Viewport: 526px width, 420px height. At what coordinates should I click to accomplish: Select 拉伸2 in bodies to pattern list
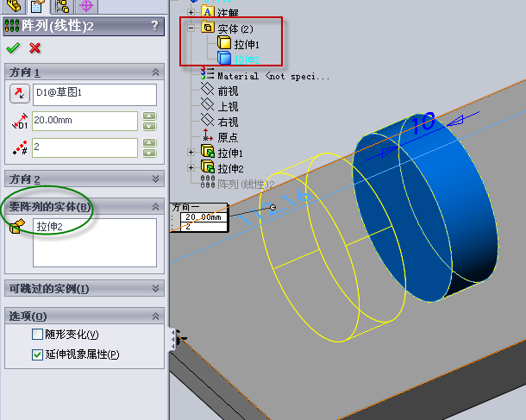point(50,227)
